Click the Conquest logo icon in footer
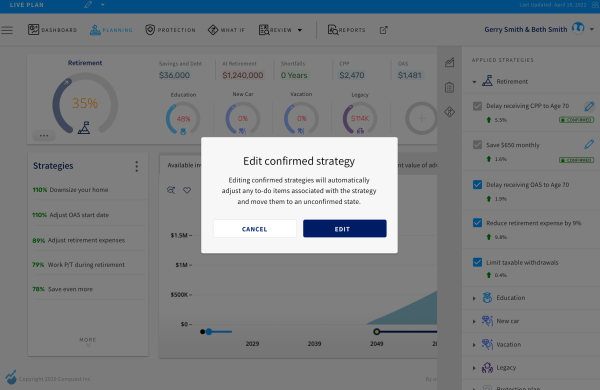Viewport: 600px width, 390px height. pyautogui.click(x=11, y=377)
